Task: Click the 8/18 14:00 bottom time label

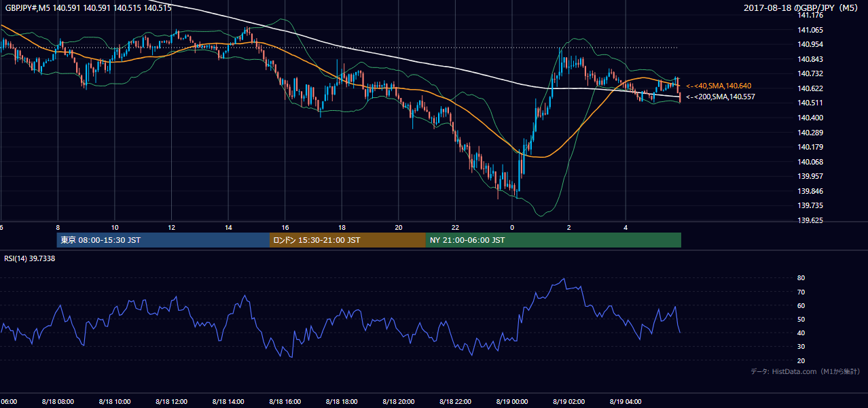Action: pos(228,402)
